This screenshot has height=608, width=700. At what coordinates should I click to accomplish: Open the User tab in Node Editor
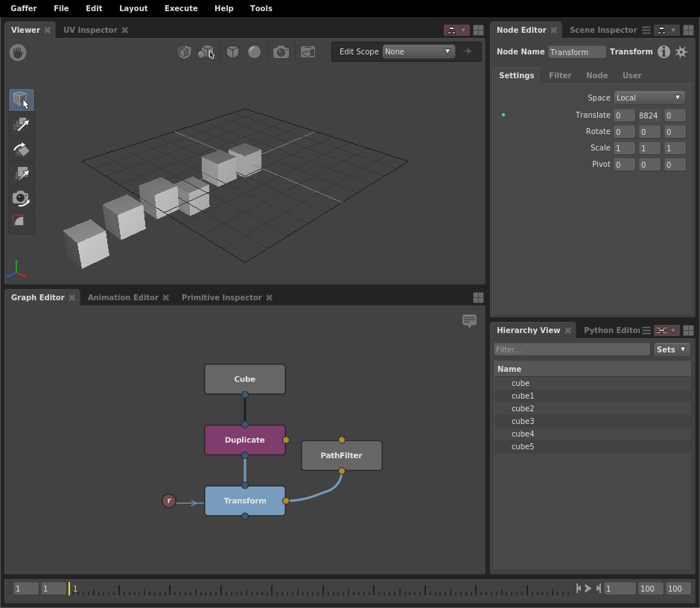[631, 75]
